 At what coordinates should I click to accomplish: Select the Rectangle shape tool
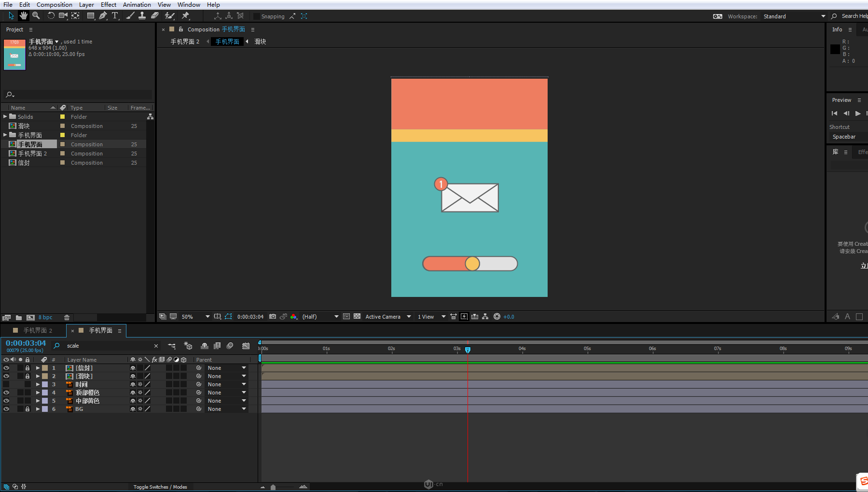point(90,16)
